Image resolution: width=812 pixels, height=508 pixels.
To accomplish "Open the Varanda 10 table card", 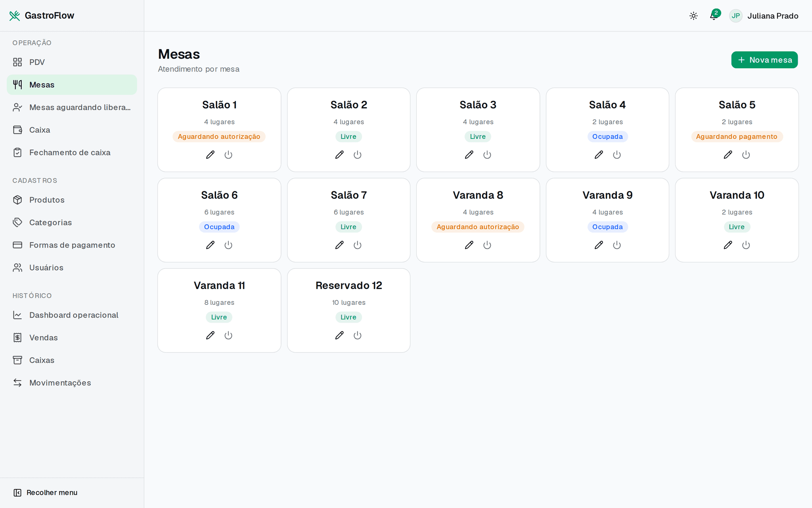I will click(737, 220).
